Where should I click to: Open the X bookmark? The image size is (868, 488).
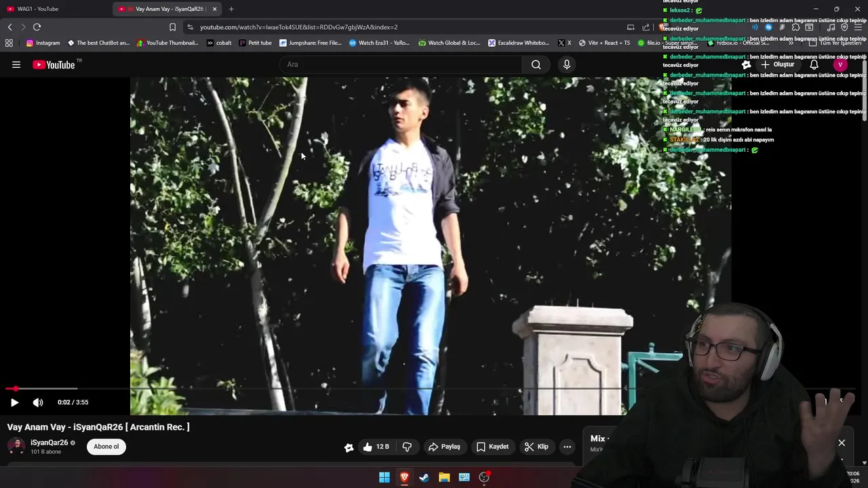(x=564, y=43)
